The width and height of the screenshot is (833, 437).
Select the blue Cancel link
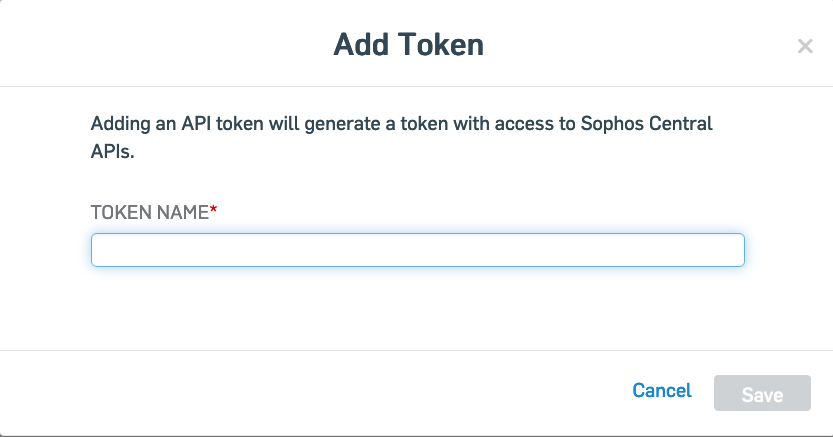pyautogui.click(x=662, y=390)
